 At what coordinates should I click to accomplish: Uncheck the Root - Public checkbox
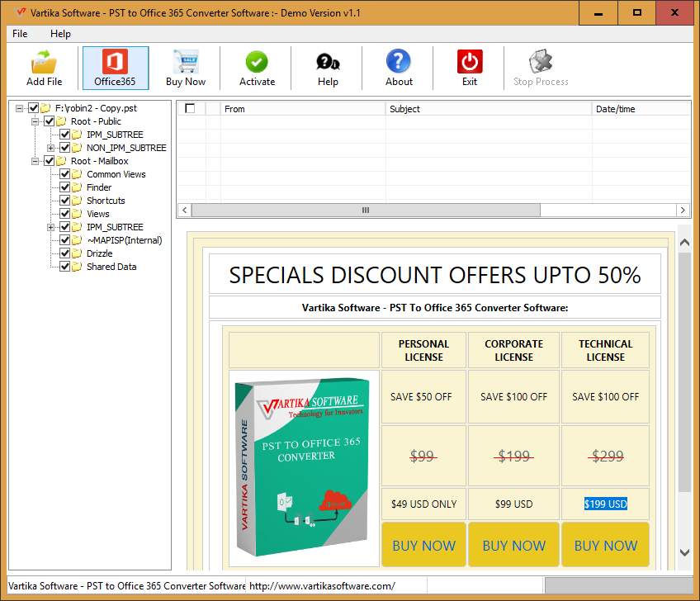(x=49, y=121)
